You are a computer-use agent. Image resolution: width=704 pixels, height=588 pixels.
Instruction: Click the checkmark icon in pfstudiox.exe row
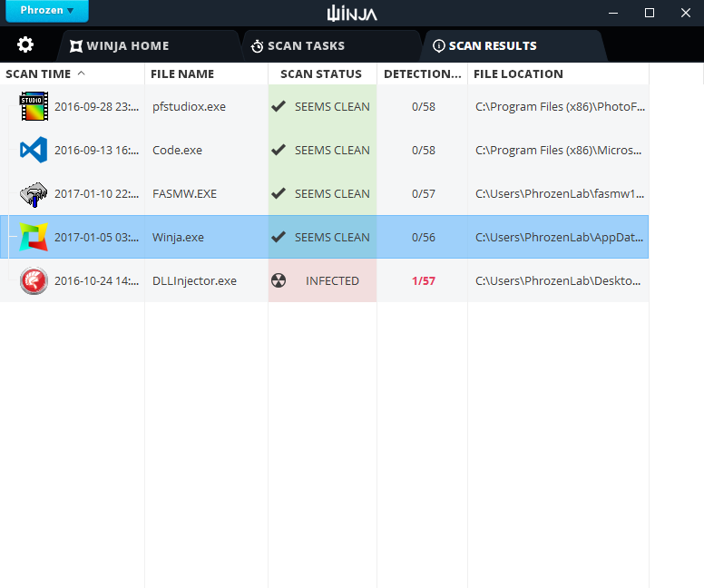tap(279, 106)
